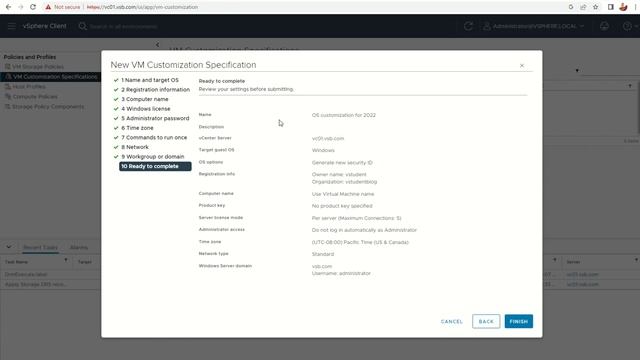
Task: Click the vSphere search magnifier icon
Action: (82, 26)
